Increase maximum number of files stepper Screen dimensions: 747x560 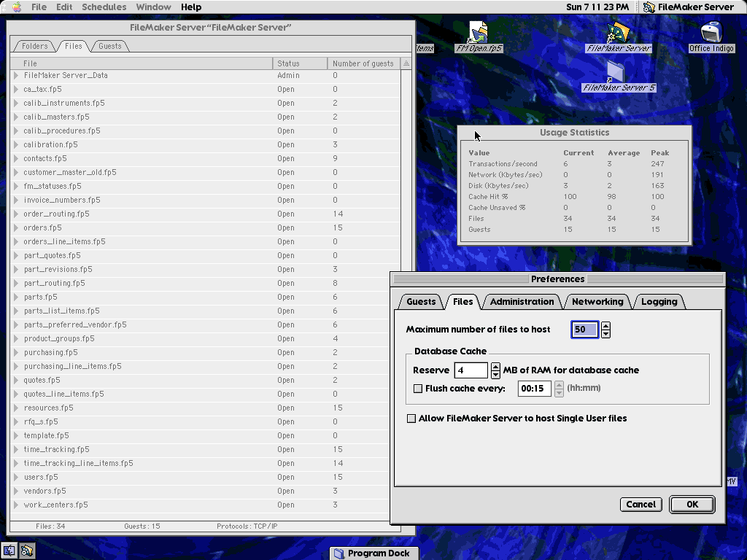click(x=605, y=326)
